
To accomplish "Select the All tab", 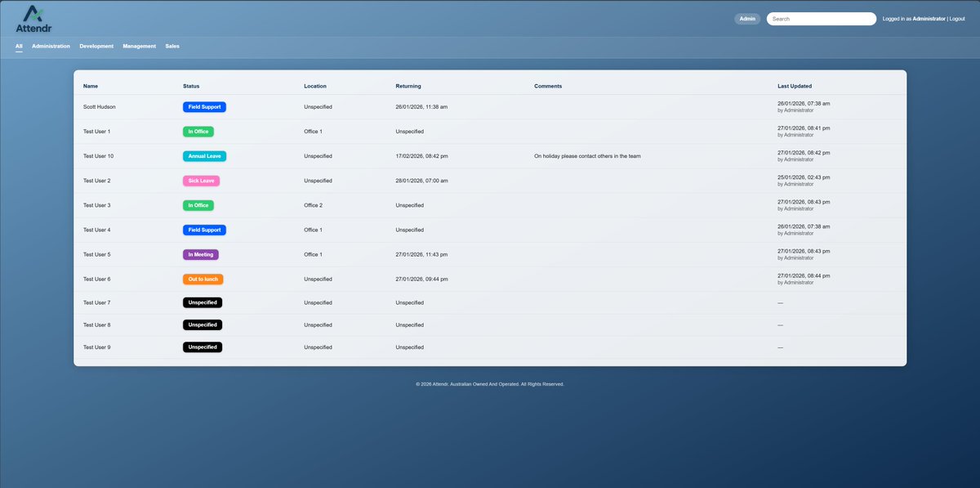I will pyautogui.click(x=19, y=47).
